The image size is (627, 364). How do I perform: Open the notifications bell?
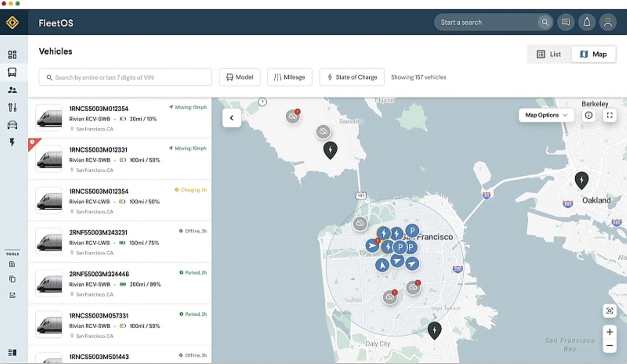(x=587, y=22)
